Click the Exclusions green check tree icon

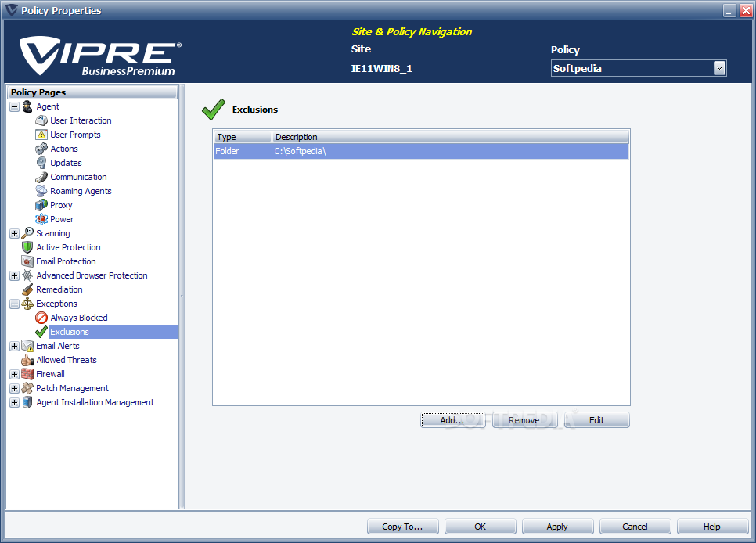41,332
